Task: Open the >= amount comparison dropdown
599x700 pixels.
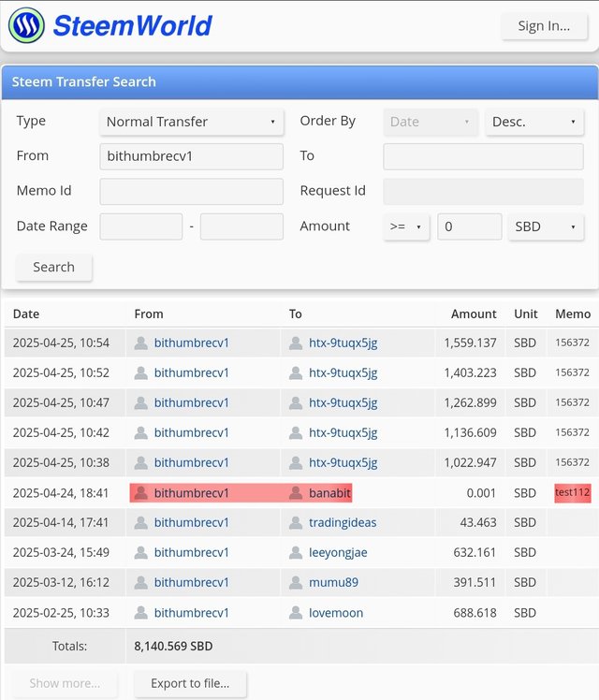Action: pyautogui.click(x=406, y=226)
